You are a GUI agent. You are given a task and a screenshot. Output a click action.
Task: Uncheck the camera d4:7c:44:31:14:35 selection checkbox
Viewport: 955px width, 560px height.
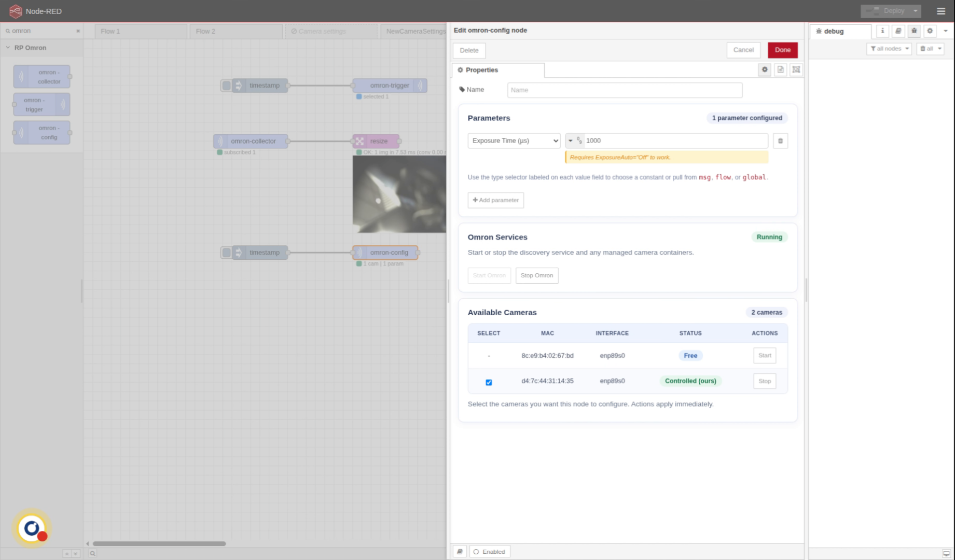[x=489, y=382]
